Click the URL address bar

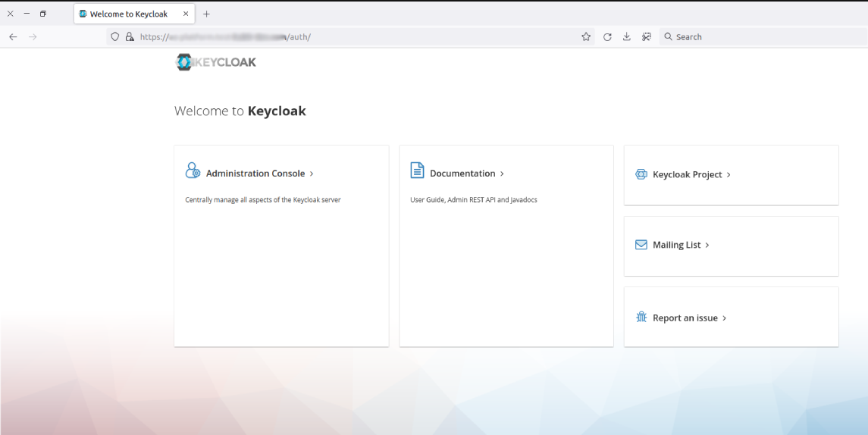350,37
